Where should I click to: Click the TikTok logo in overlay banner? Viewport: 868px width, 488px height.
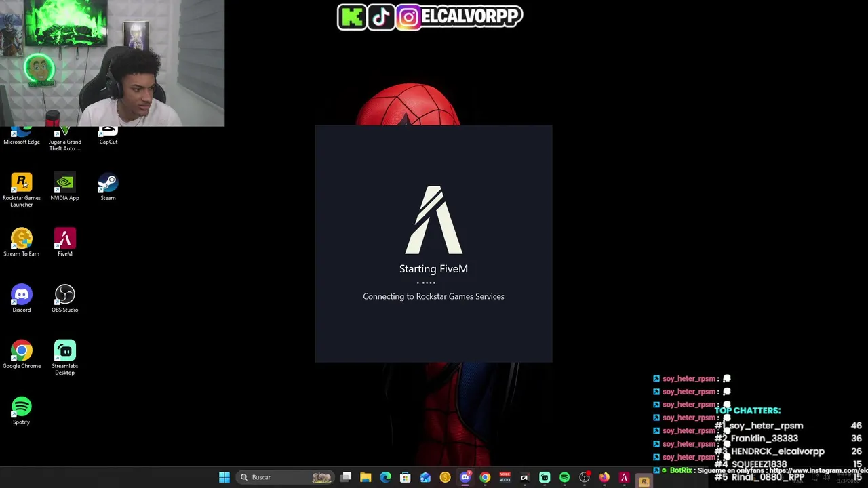coord(381,17)
